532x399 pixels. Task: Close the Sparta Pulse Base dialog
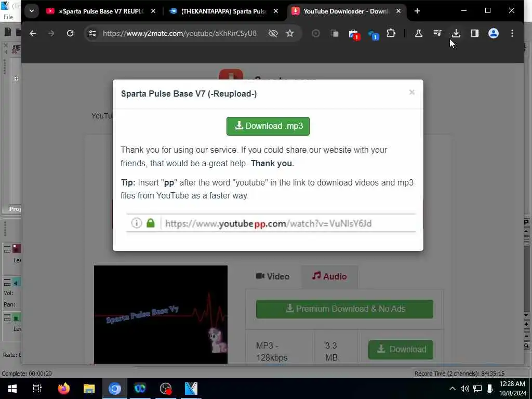click(x=411, y=92)
